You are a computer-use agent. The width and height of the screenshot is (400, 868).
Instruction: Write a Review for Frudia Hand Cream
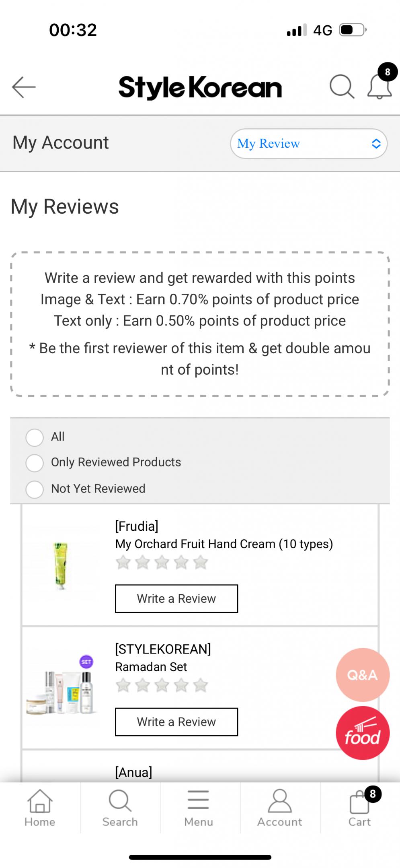click(x=176, y=598)
